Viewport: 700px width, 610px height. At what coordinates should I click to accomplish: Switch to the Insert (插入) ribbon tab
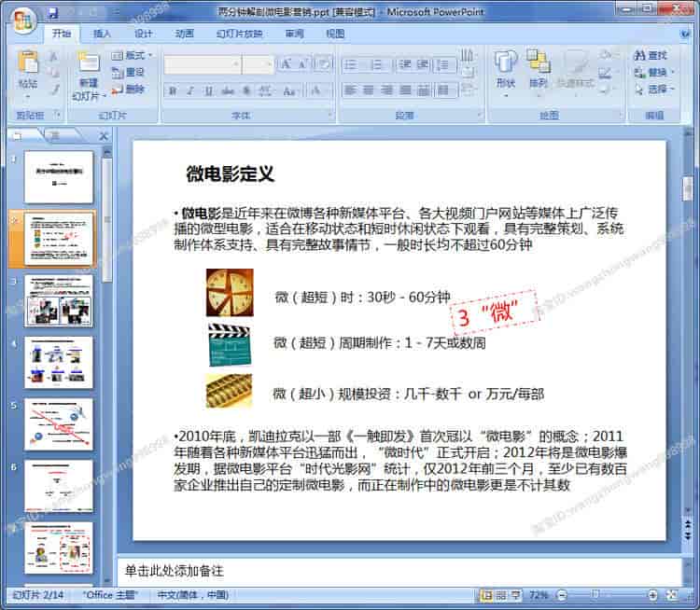102,34
